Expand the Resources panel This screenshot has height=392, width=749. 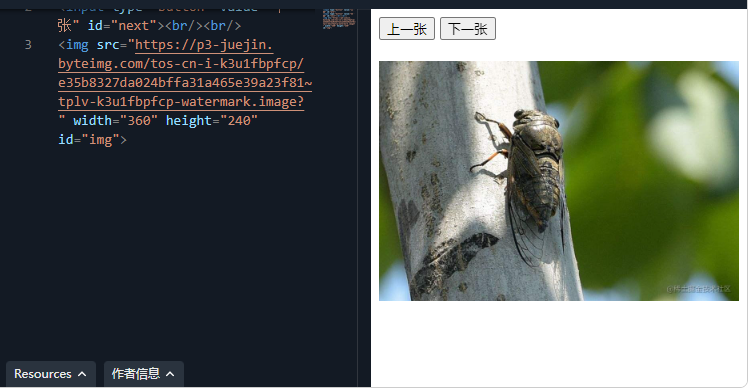coord(51,374)
